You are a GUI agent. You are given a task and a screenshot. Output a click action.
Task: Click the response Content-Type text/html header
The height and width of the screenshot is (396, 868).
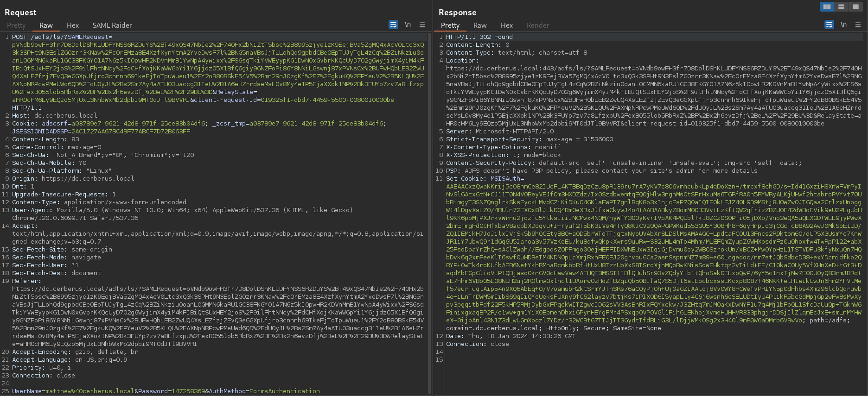517,53
